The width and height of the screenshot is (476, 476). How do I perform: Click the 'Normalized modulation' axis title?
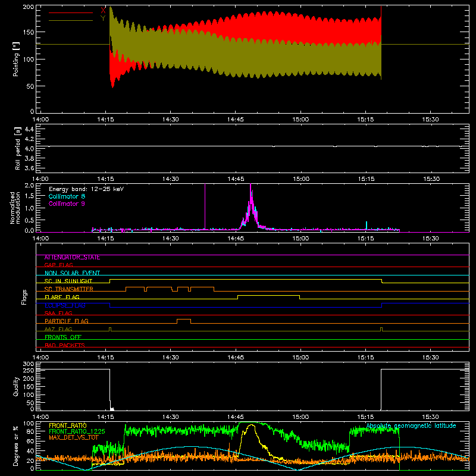coord(15,208)
